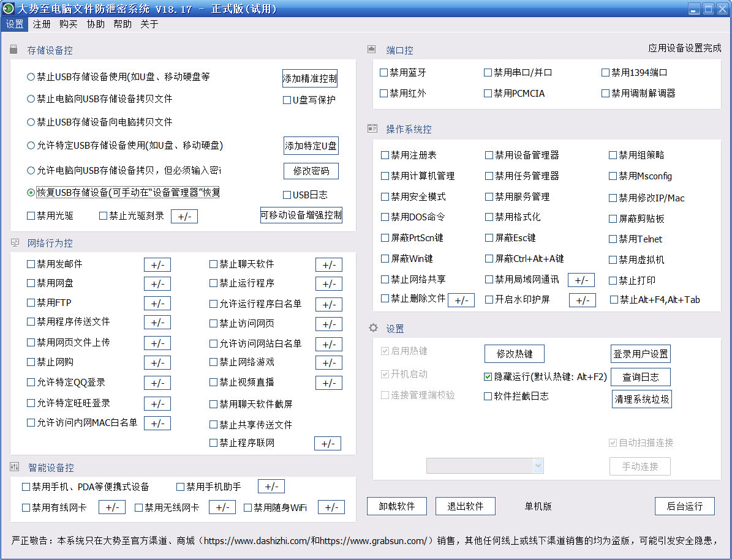732x560 pixels.
Task: Expand the +/- list for 禁用发邮件
Action: click(x=157, y=264)
